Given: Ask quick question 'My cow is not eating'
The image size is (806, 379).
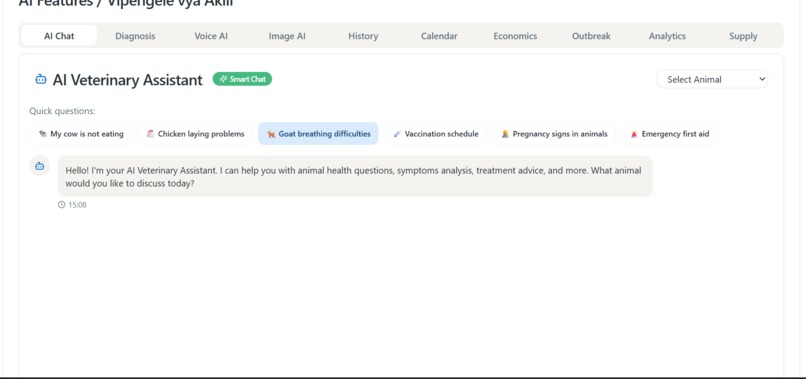Looking at the screenshot, I should (x=81, y=134).
